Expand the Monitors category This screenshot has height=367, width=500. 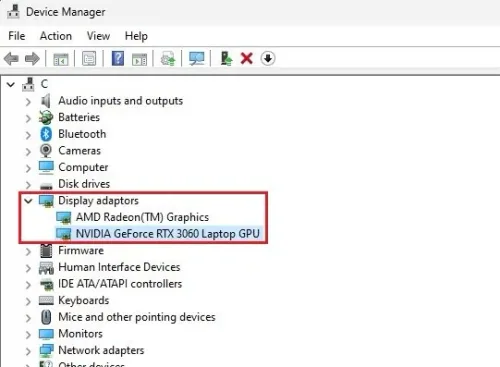click(x=28, y=335)
